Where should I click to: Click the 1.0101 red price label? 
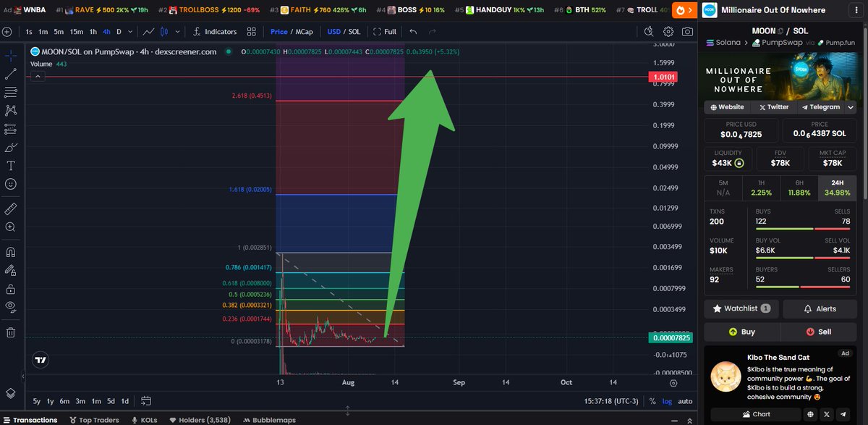[663, 77]
